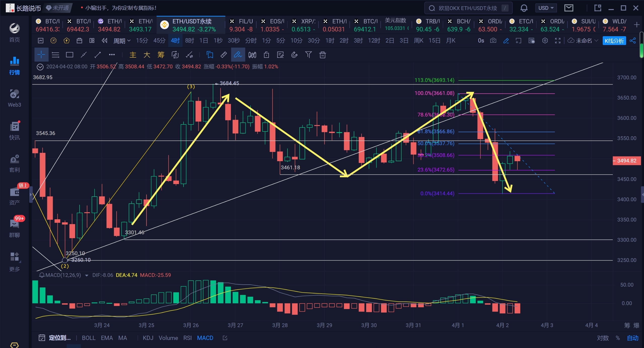
Task: Select the RSI indicator
Action: (187, 338)
